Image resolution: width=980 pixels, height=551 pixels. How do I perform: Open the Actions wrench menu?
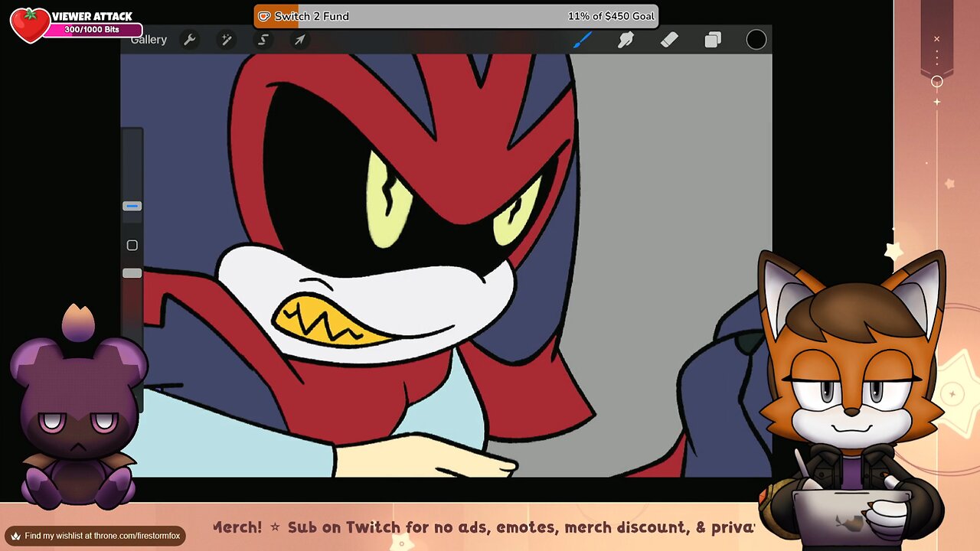(x=189, y=40)
